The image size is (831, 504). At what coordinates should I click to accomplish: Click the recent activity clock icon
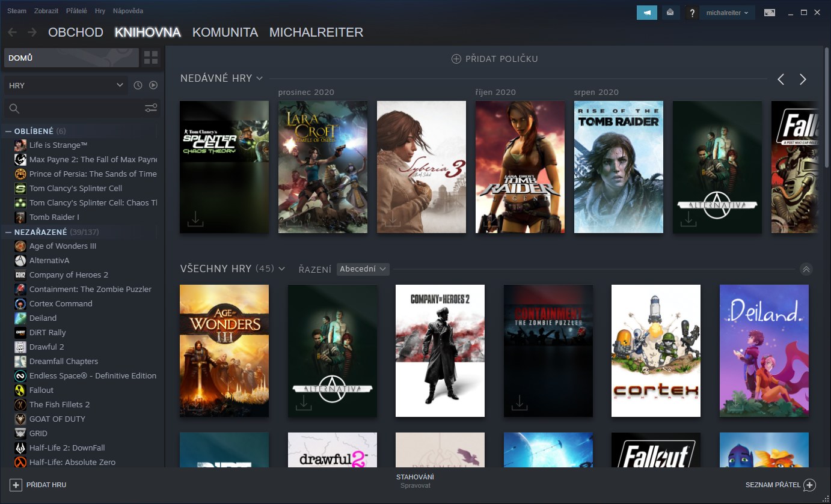(x=138, y=85)
